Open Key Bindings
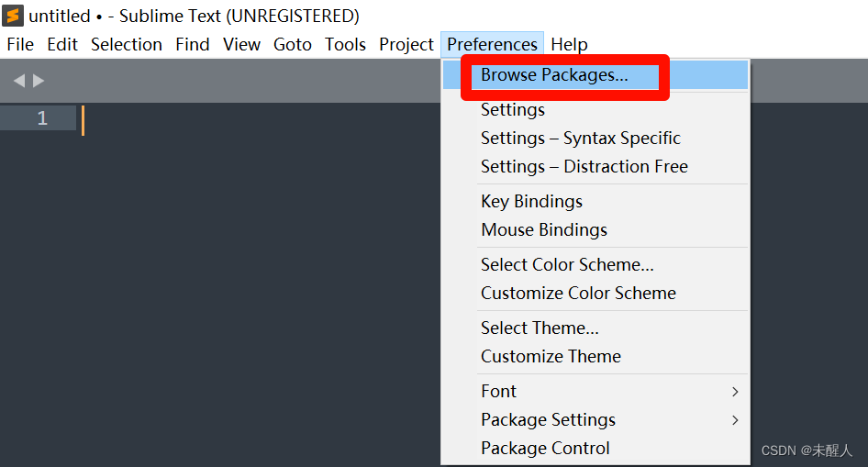The height and width of the screenshot is (467, 868). coord(595,202)
